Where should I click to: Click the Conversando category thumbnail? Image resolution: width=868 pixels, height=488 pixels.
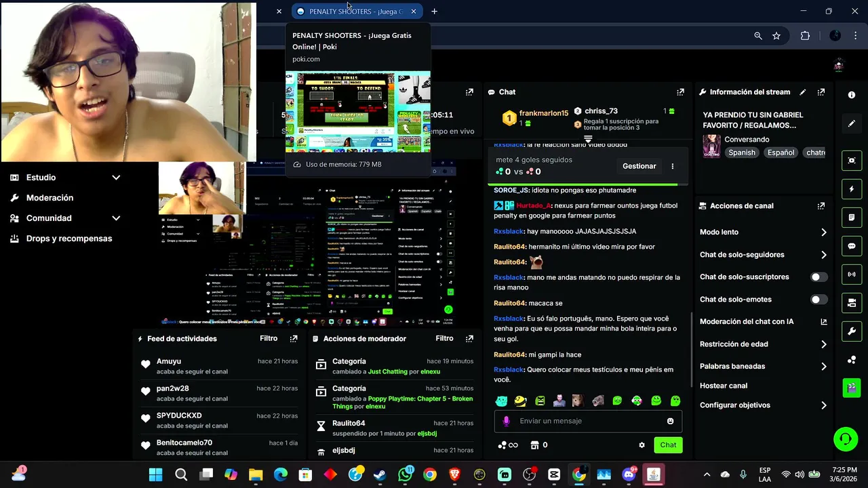(711, 146)
